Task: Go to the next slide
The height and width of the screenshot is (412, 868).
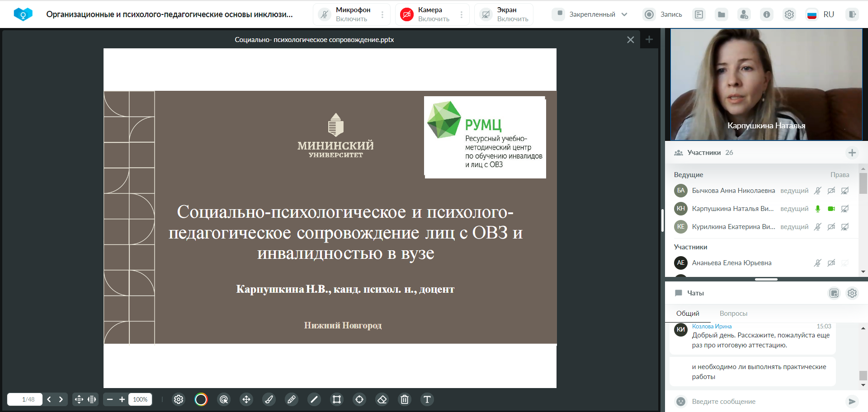Action: (x=61, y=399)
